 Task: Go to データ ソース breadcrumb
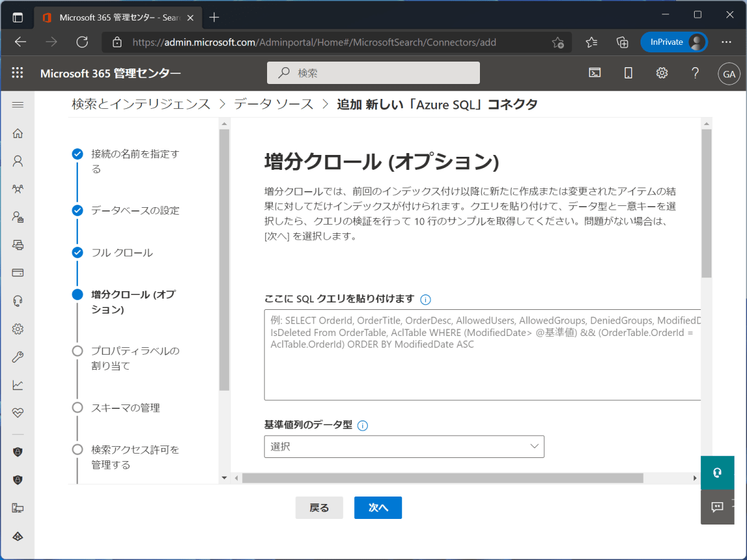coord(274,105)
